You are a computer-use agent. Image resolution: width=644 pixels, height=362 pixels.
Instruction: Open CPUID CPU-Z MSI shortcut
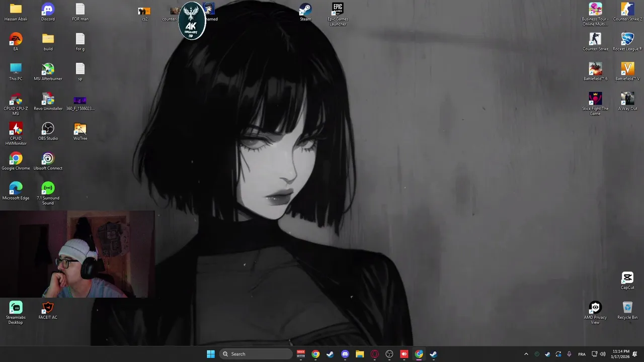click(16, 104)
